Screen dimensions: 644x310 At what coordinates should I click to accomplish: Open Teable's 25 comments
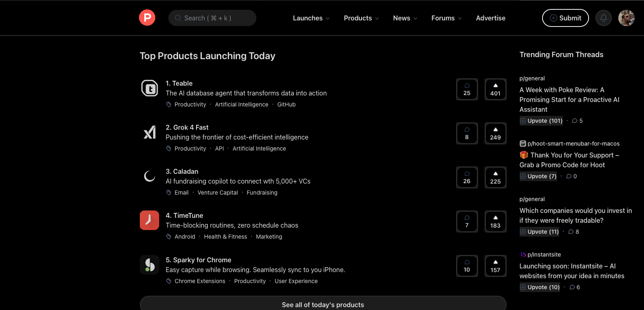click(x=467, y=89)
